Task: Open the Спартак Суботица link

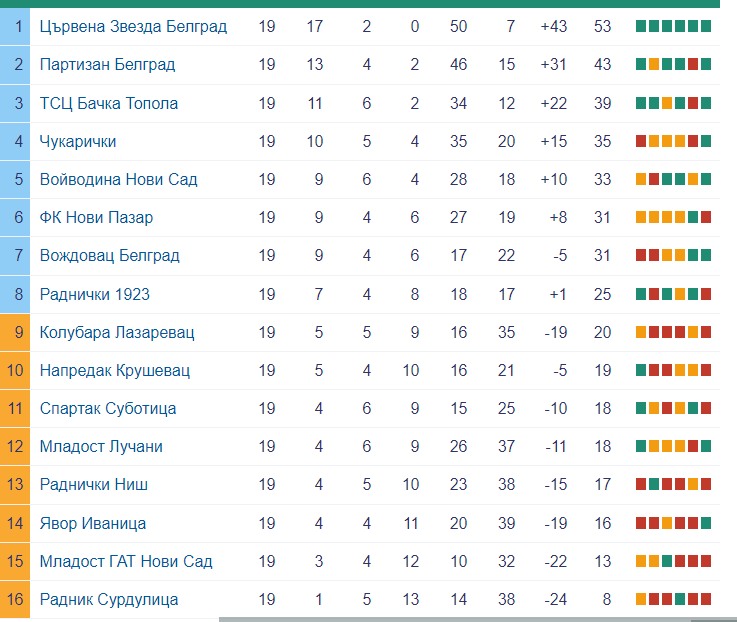Action: click(108, 409)
